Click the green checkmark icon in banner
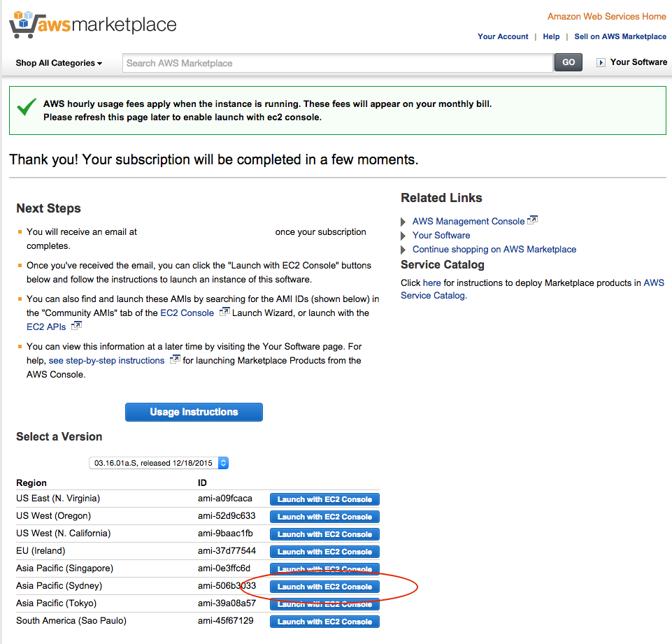The width and height of the screenshot is (672, 644). [x=27, y=107]
